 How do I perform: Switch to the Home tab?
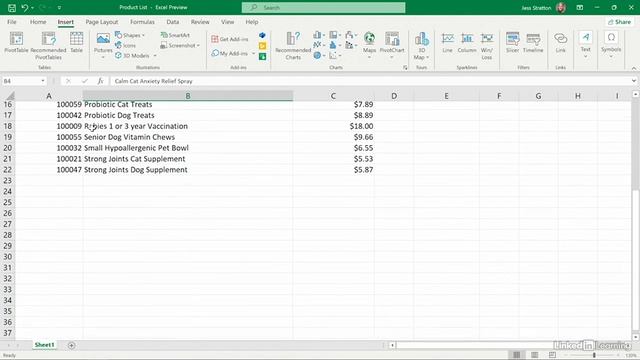pos(38,22)
